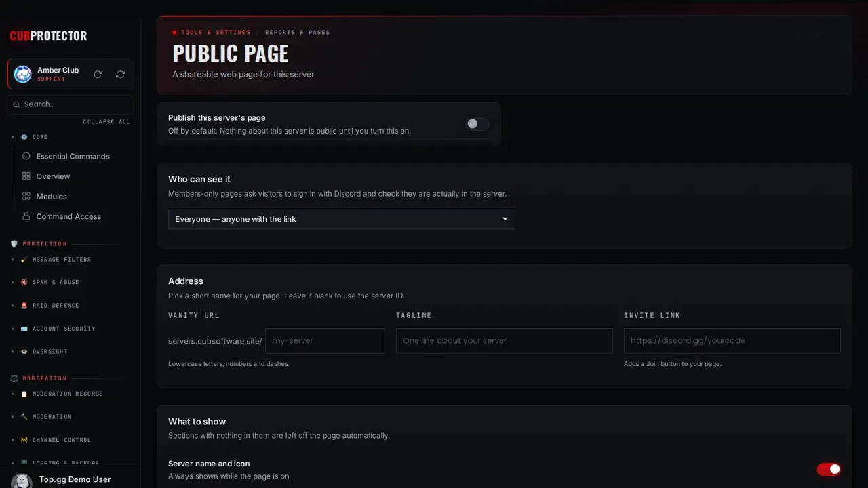Viewport: 868px width, 488px height.
Task: Click the "Adds a Join button to your page." hint
Action: coord(673,364)
